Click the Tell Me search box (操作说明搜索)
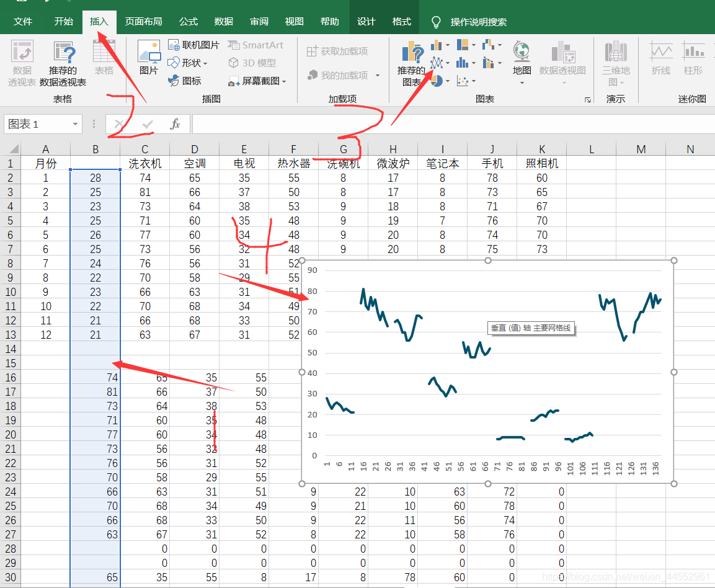This screenshot has width=715, height=588. pyautogui.click(x=478, y=22)
